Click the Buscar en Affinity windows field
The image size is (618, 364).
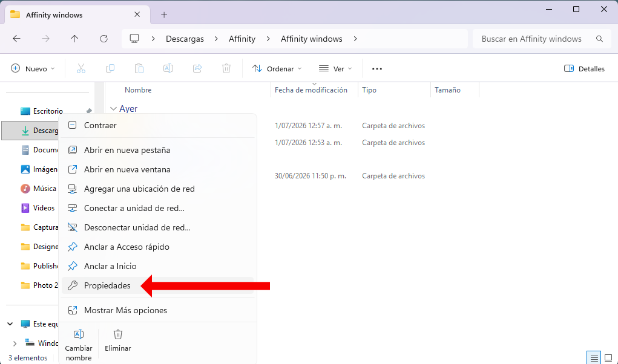click(541, 39)
